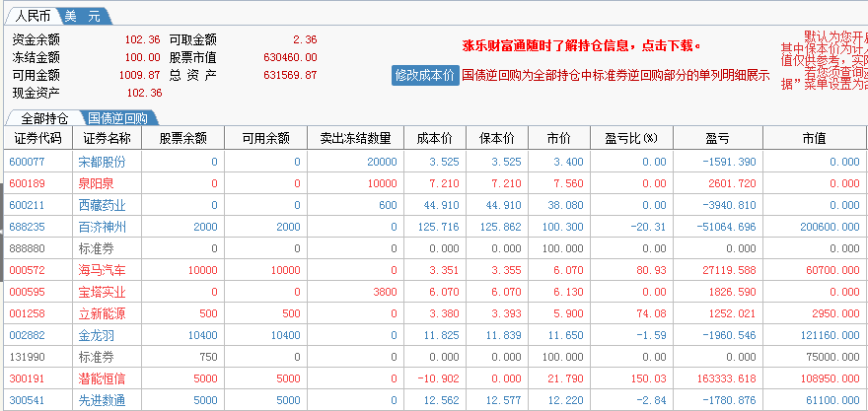Screen dimensions: 868x411
Task: Sort by 股票余额 column header
Action: click(182, 138)
